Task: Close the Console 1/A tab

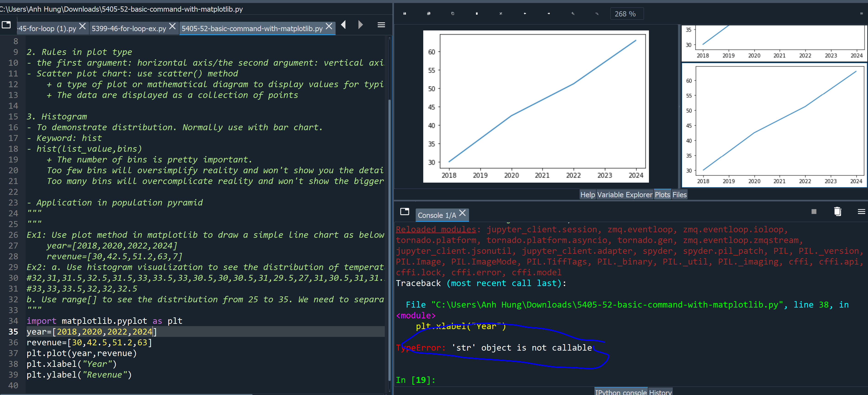Action: coord(462,213)
